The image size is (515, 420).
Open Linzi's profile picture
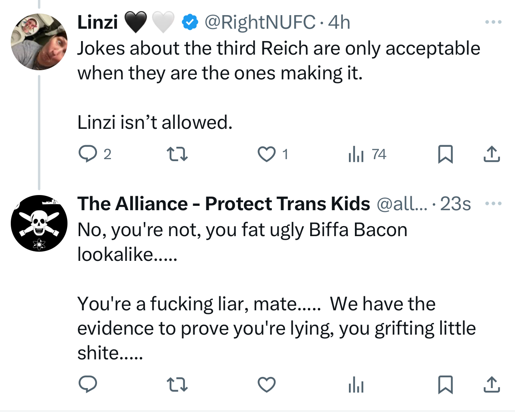point(39,42)
